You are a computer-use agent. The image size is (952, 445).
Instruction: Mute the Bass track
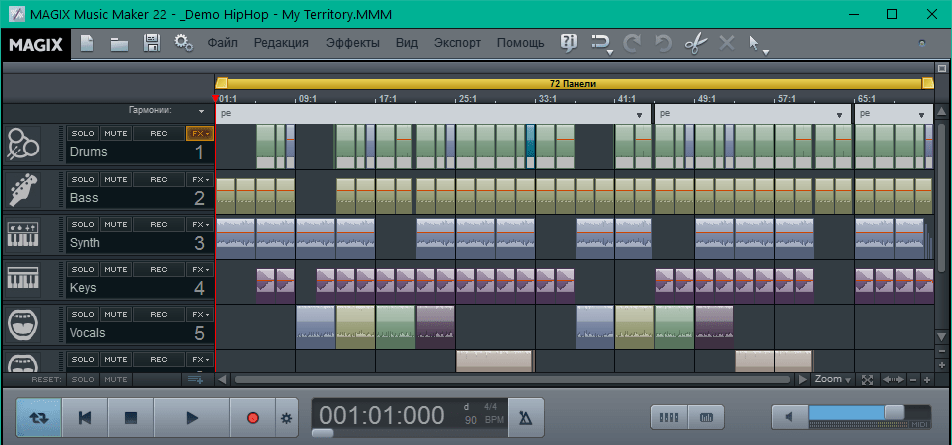115,179
